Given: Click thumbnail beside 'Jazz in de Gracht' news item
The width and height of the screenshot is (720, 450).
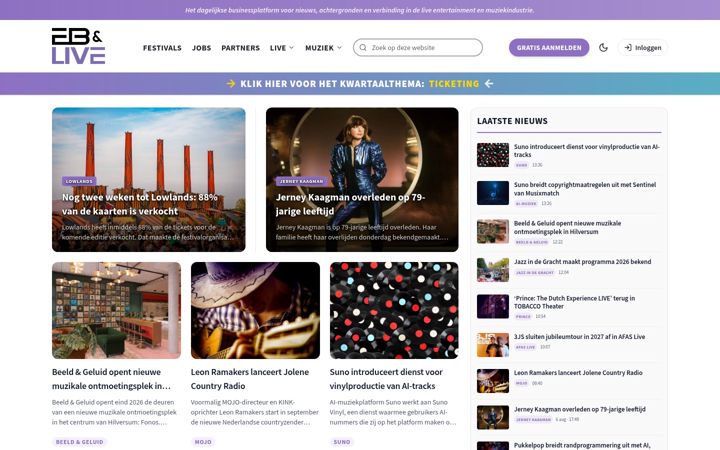Looking at the screenshot, I should point(493,270).
